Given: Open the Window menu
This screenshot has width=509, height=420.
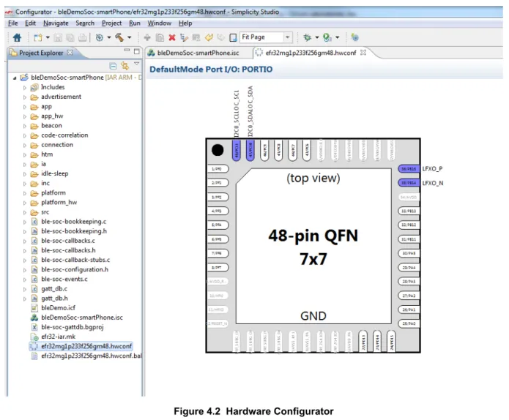Looking at the screenshot, I should click(160, 23).
